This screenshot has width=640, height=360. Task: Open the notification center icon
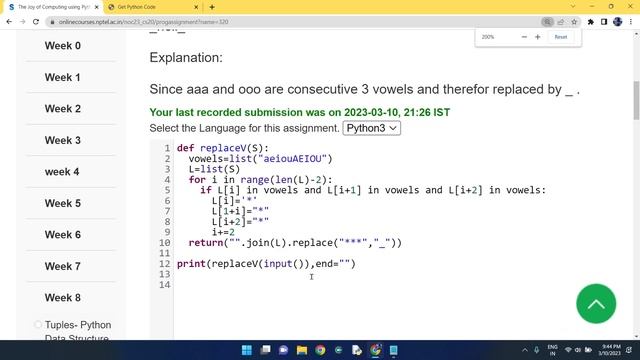(x=629, y=350)
